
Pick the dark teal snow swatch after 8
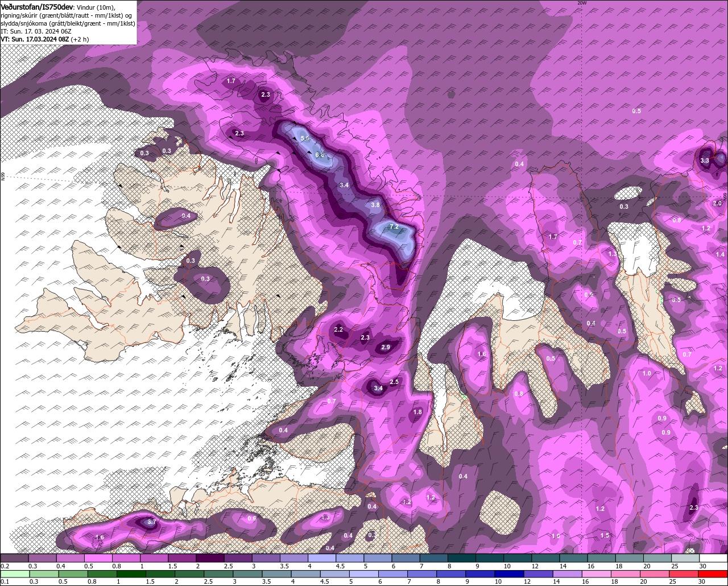pos(462,558)
